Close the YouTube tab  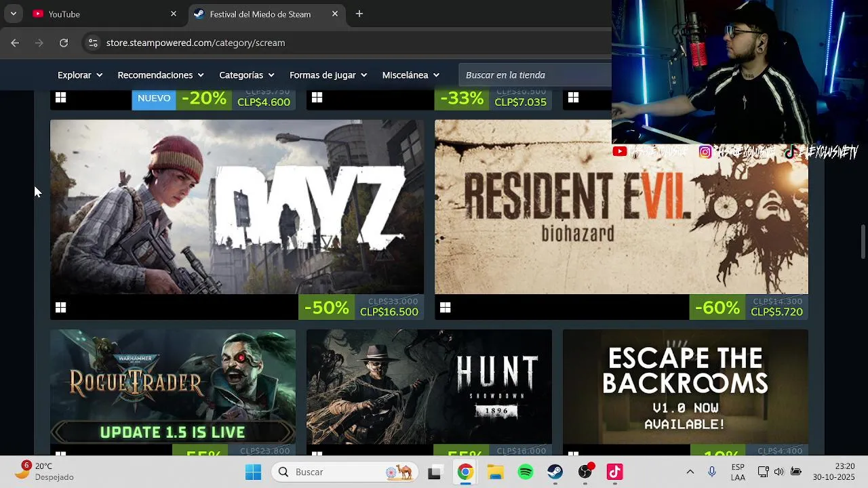[174, 14]
